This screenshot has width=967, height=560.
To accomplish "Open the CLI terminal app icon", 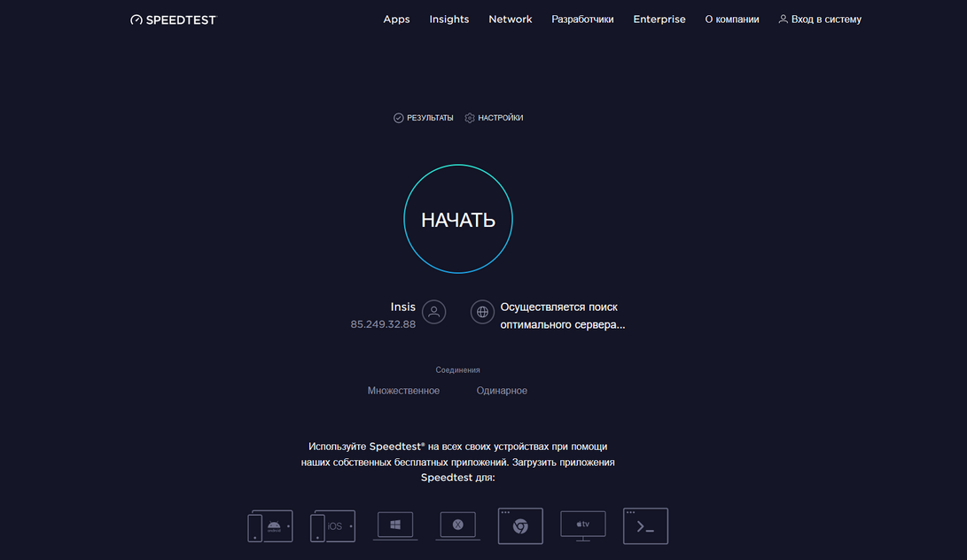I will click(x=645, y=526).
